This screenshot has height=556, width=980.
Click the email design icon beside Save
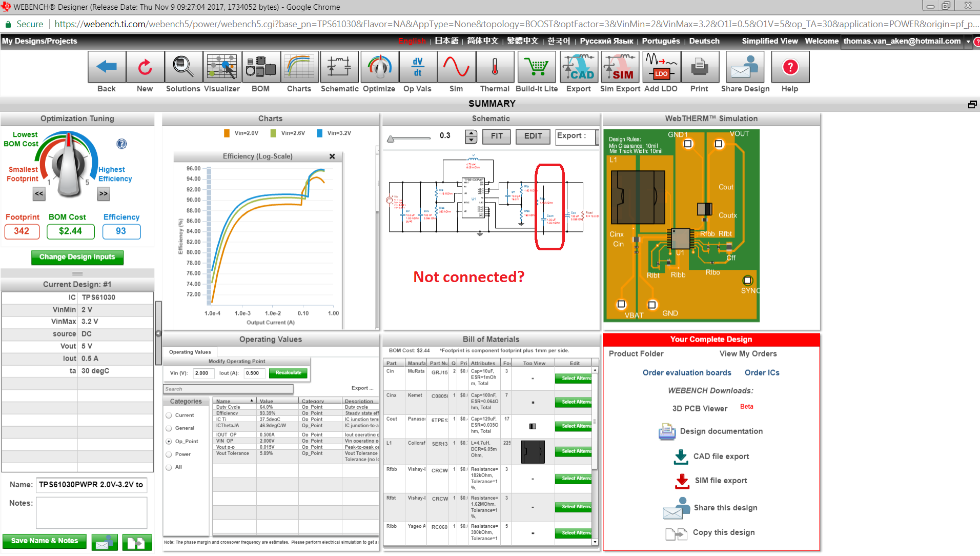(105, 542)
